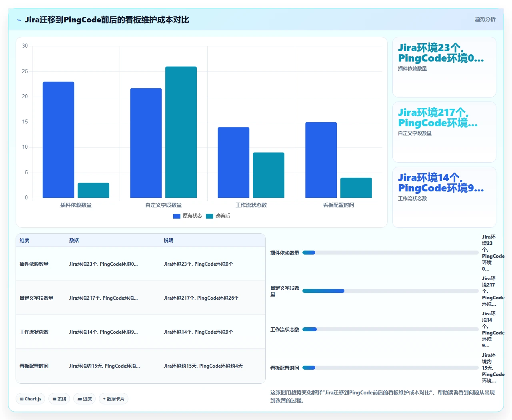512x420 pixels.
Task: Open the card starting "Jira环境23个"
Action: (x=444, y=67)
